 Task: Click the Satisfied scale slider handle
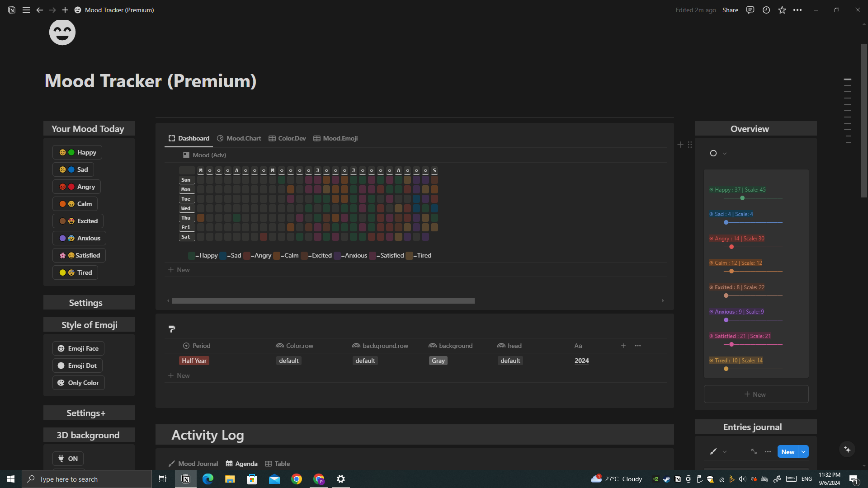[731, 344]
